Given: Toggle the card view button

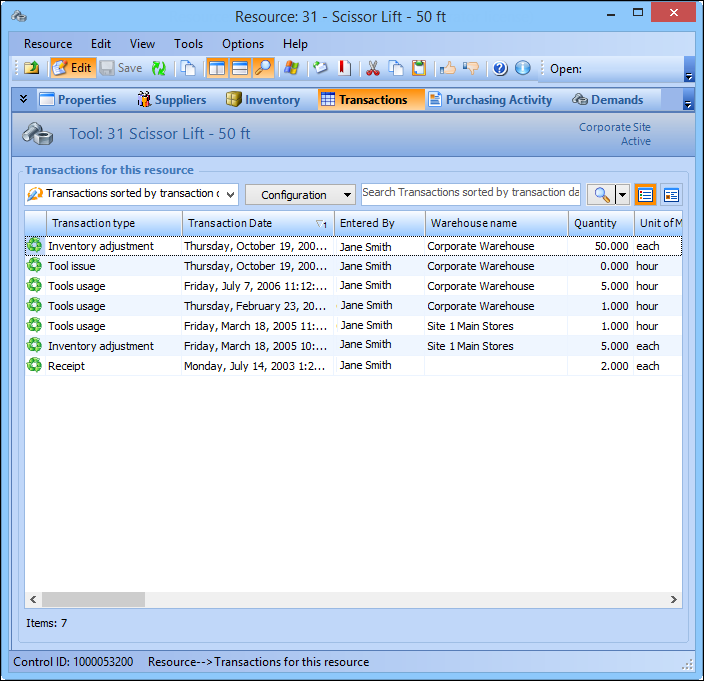Looking at the screenshot, I should [671, 195].
